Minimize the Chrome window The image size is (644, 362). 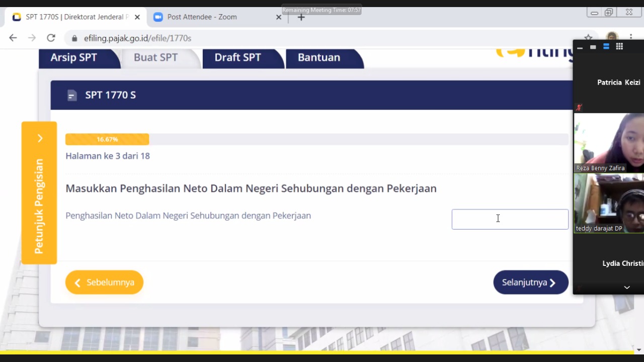(x=595, y=13)
